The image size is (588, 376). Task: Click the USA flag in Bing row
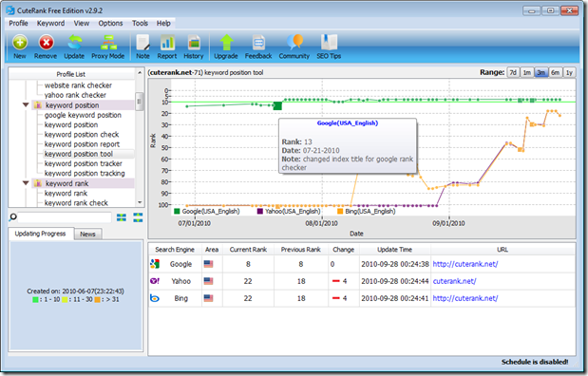coord(208,298)
